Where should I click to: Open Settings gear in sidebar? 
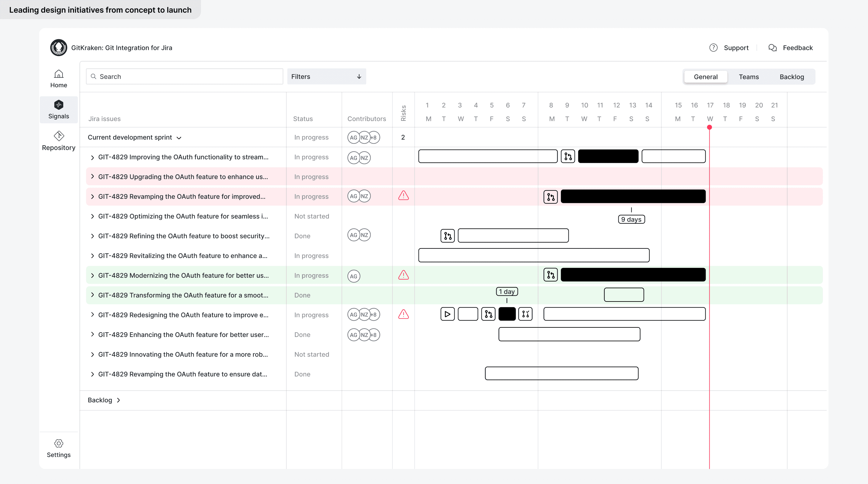point(59,444)
